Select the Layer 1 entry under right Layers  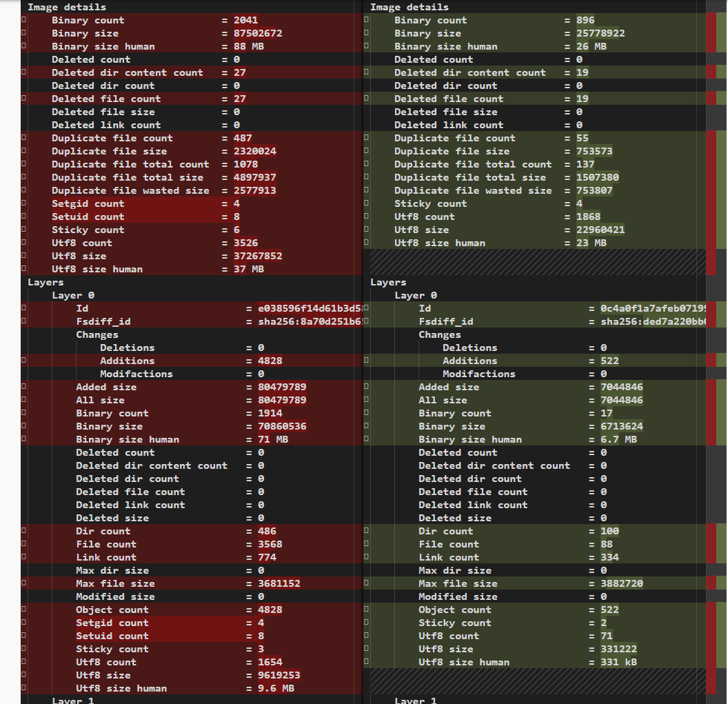coord(416,700)
